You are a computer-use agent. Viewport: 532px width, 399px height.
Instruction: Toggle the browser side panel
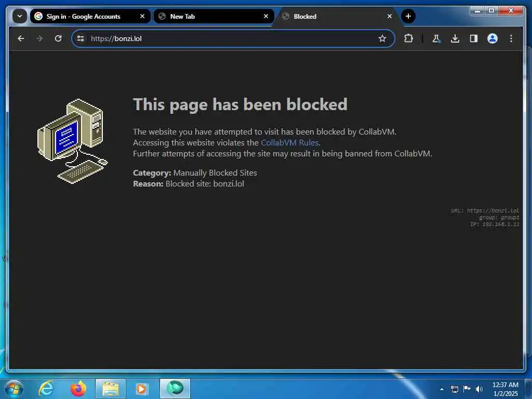tap(474, 38)
